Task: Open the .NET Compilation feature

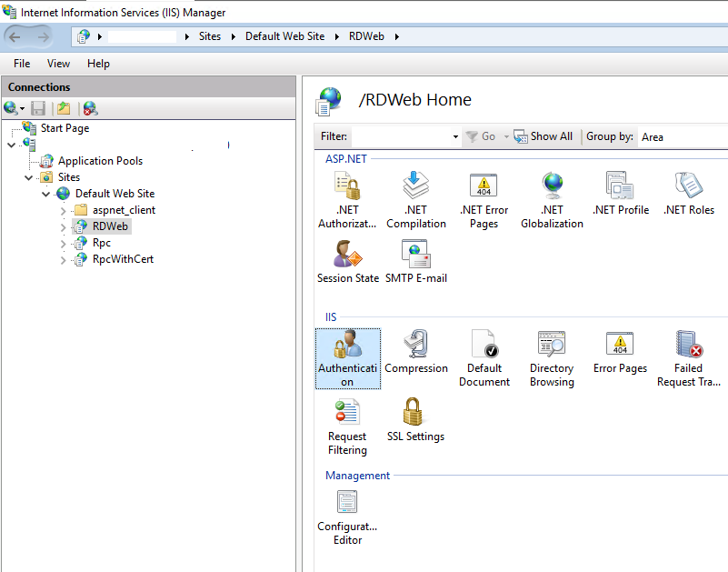Action: coord(416,200)
